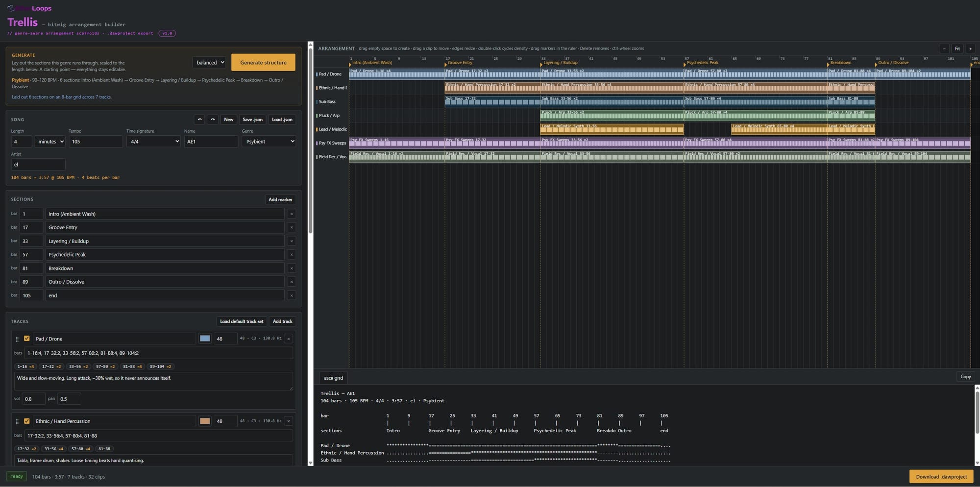Select the Pluck / Arp 33-56 clip
This screenshot has width=980, height=487.
[612, 115]
